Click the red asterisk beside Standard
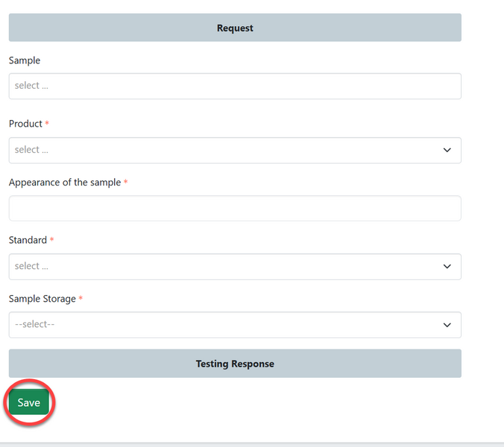Image resolution: width=504 pixels, height=447 pixels. coord(52,241)
